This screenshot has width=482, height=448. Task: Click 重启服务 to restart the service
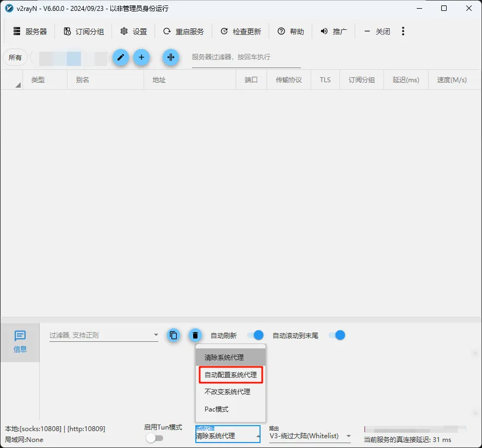click(183, 32)
